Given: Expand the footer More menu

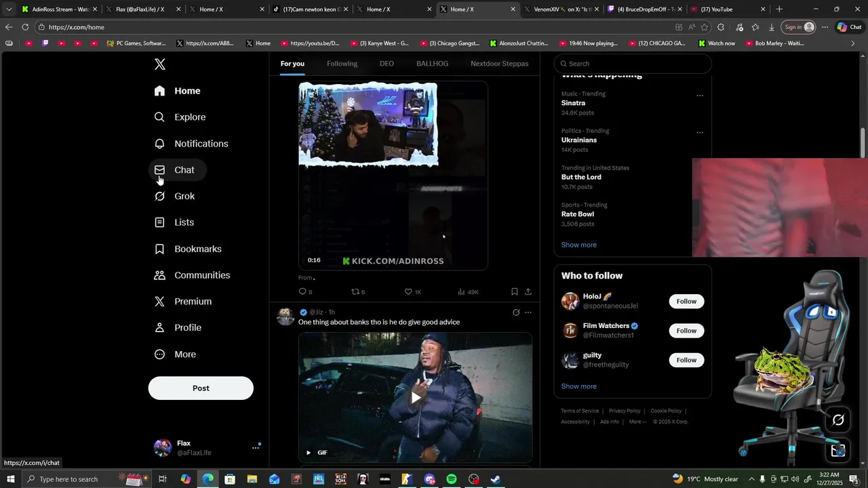Looking at the screenshot, I should pyautogui.click(x=637, y=422).
